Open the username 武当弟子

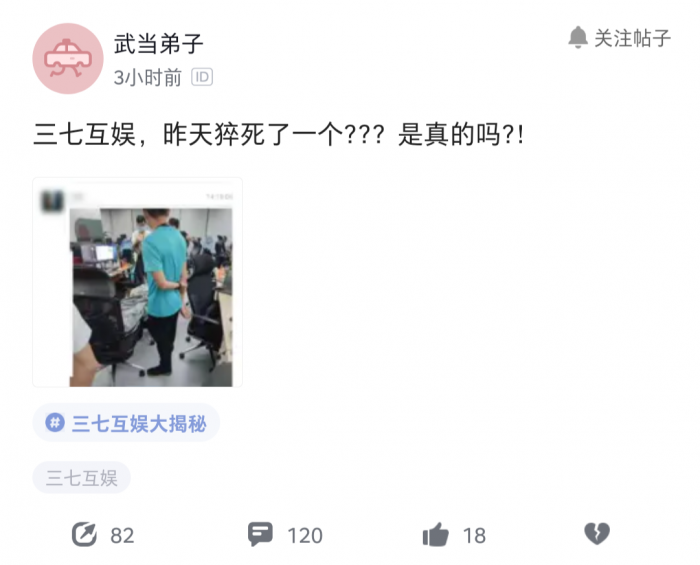pos(158,44)
